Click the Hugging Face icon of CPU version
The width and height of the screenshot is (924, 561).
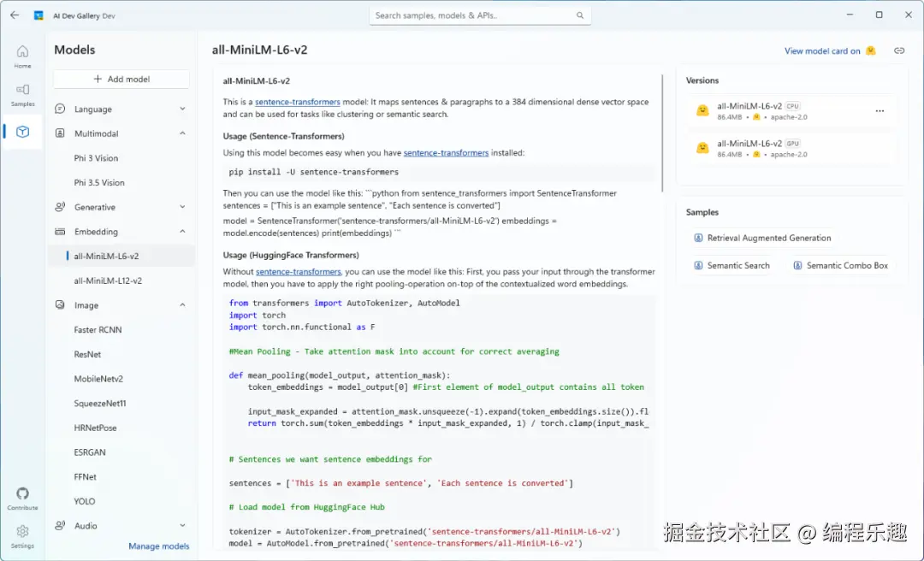point(702,111)
